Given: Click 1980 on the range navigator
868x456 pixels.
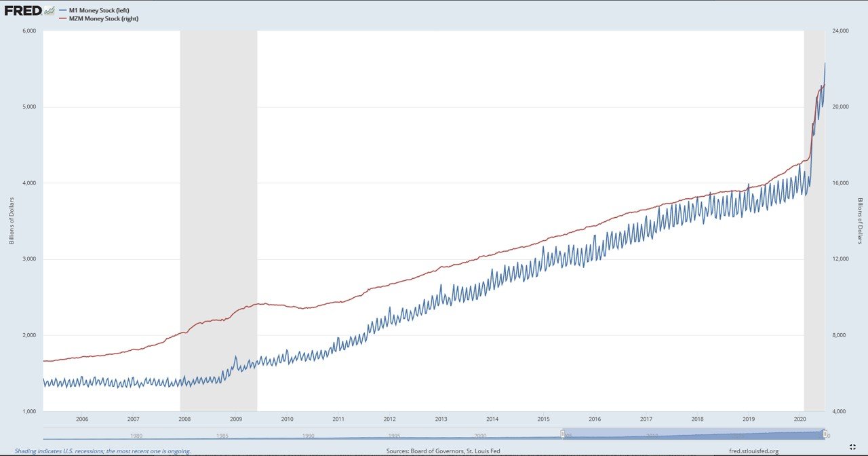Looking at the screenshot, I should tap(136, 436).
